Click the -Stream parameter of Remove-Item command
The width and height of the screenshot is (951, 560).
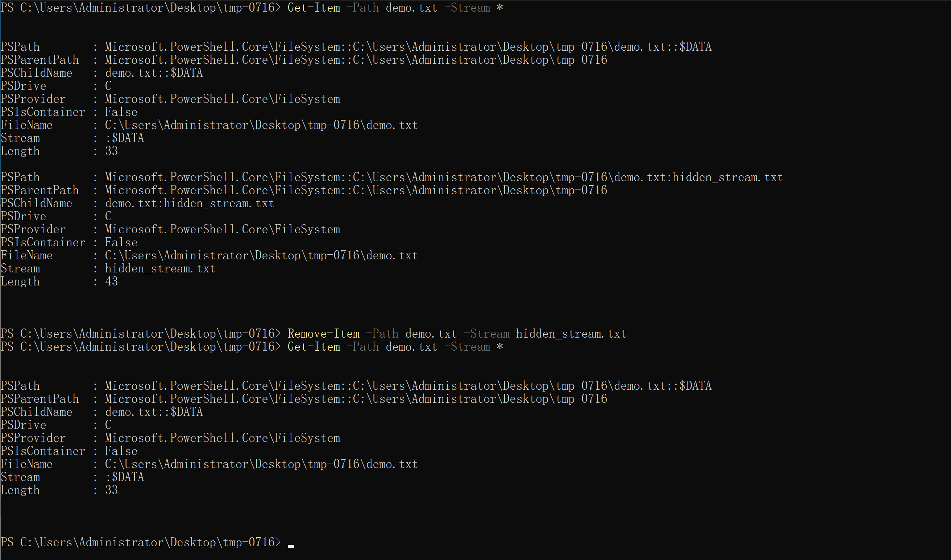[486, 334]
